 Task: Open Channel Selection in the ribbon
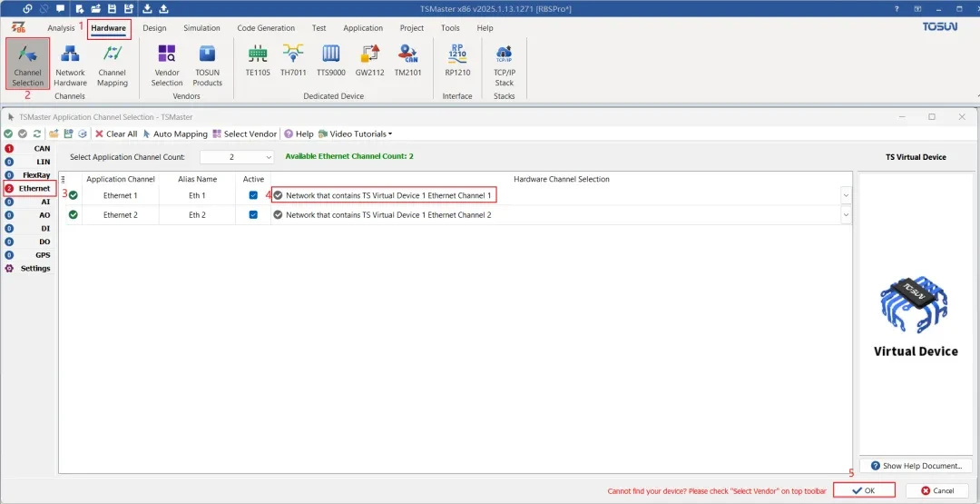(27, 64)
